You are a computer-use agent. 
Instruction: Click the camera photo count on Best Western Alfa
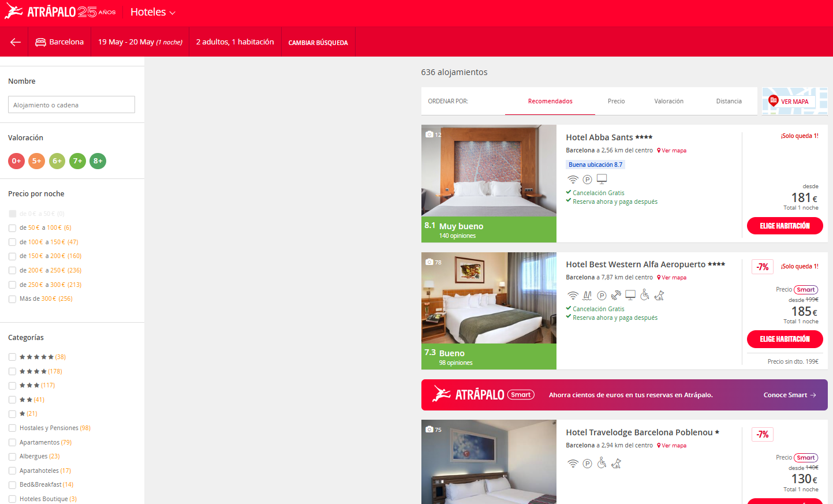tap(434, 262)
